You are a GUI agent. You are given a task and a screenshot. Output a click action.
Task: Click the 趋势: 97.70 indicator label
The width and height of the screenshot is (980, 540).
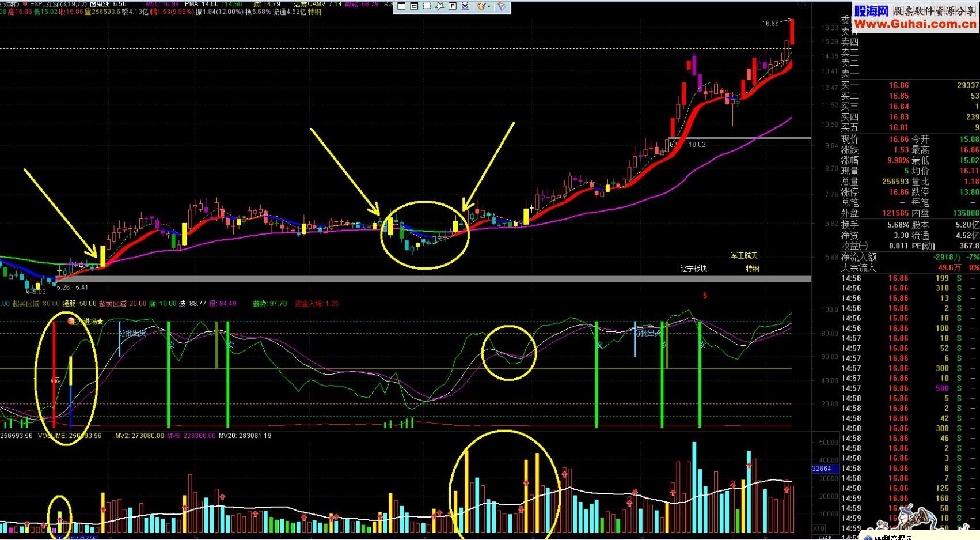tap(270, 304)
